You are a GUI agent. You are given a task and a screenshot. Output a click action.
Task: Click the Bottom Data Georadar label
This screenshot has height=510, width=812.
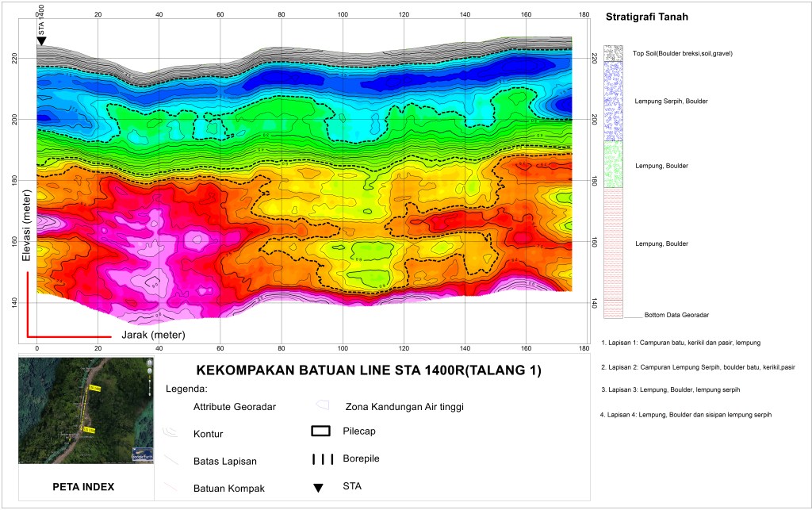(x=678, y=314)
